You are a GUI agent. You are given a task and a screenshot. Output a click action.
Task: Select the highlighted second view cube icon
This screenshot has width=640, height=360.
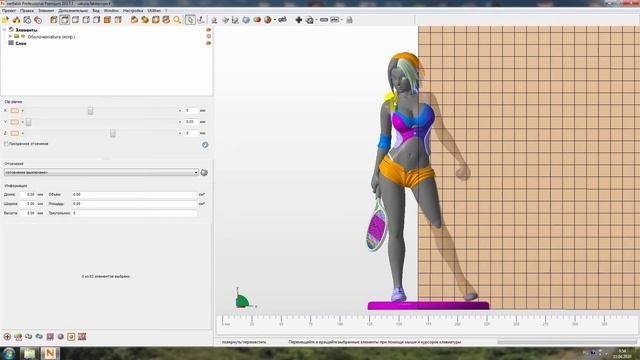64,20
